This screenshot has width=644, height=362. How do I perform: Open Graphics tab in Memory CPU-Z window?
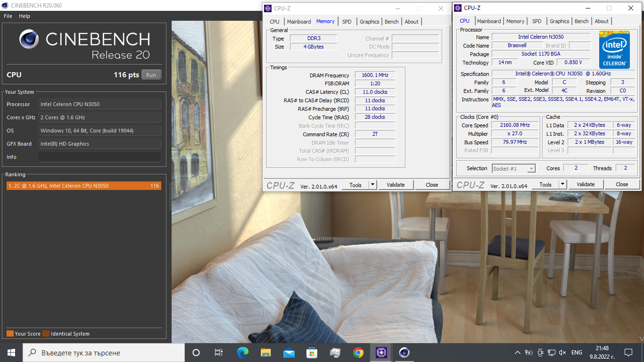[370, 22]
